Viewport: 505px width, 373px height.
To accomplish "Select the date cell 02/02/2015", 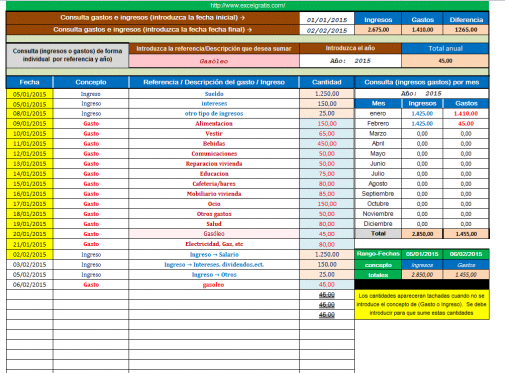I will pyautogui.click(x=29, y=254).
